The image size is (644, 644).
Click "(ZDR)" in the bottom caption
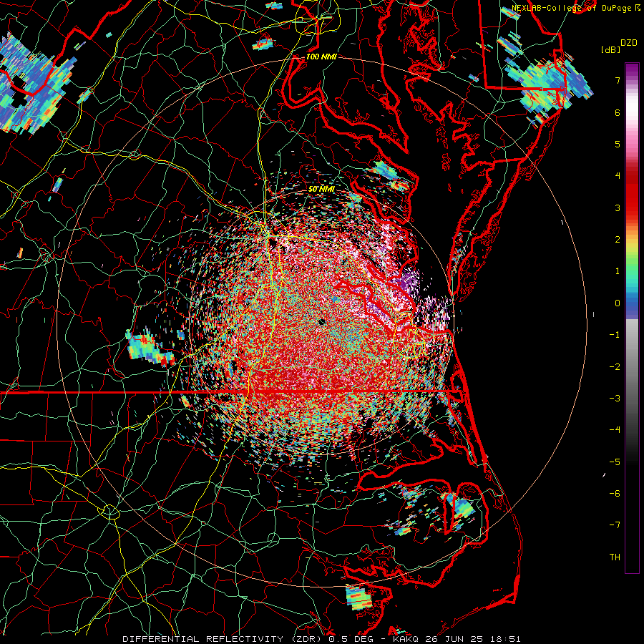305,639
